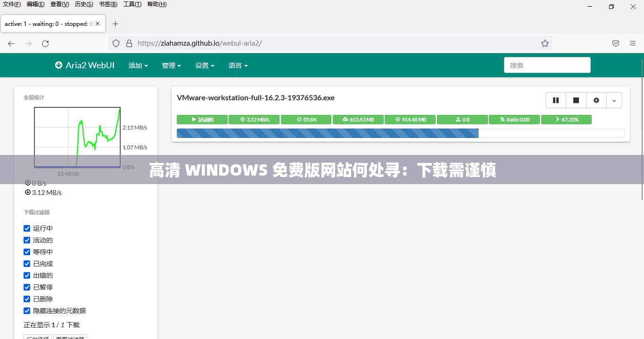Click the VMware-workstation file name
The width and height of the screenshot is (644, 339).
point(256,98)
